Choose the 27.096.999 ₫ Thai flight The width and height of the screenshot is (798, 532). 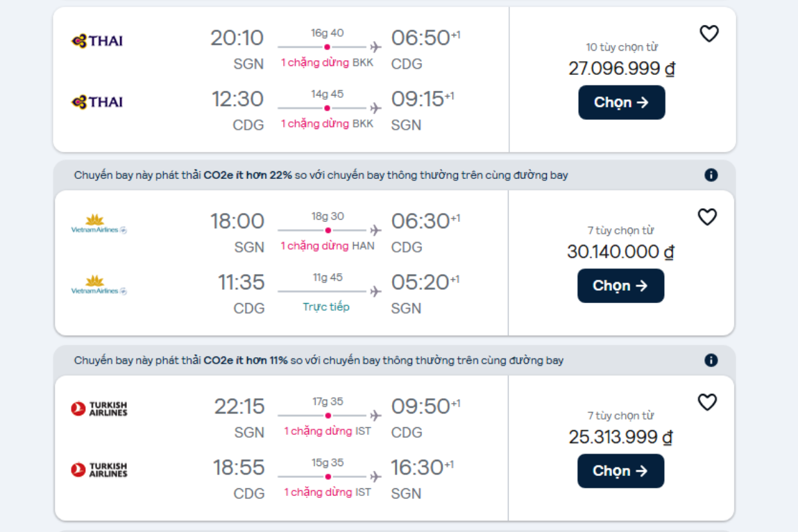tap(622, 102)
